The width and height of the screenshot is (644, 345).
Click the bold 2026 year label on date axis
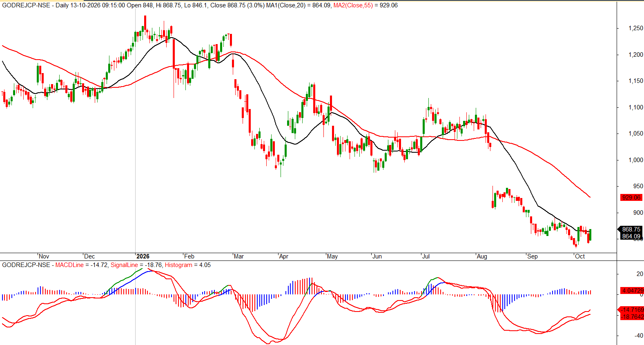point(143,256)
